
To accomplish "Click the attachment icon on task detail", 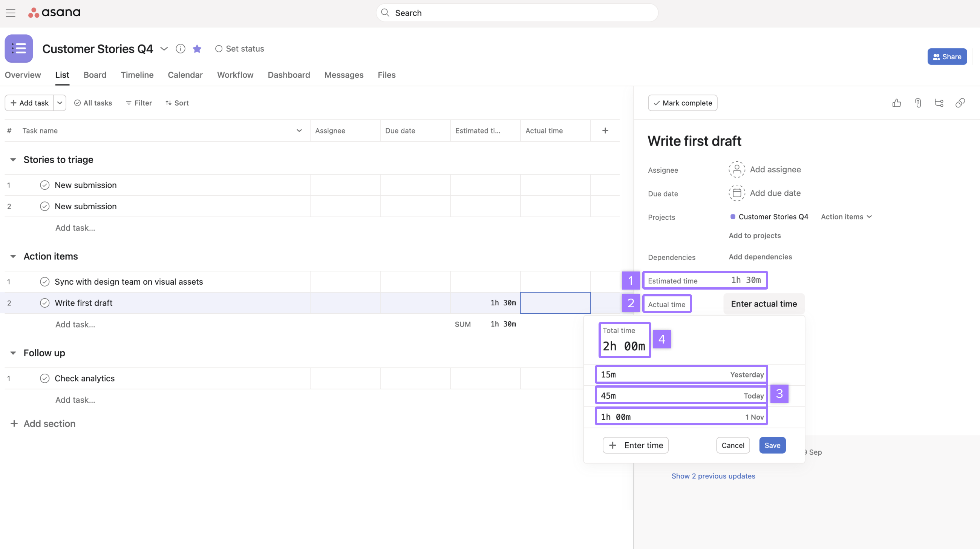I will pos(918,103).
